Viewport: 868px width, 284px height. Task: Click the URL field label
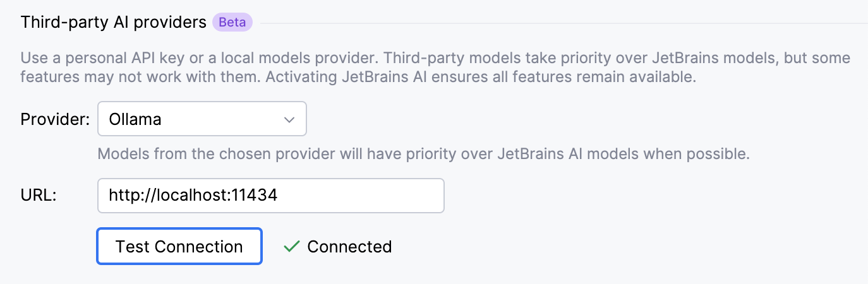click(x=39, y=196)
